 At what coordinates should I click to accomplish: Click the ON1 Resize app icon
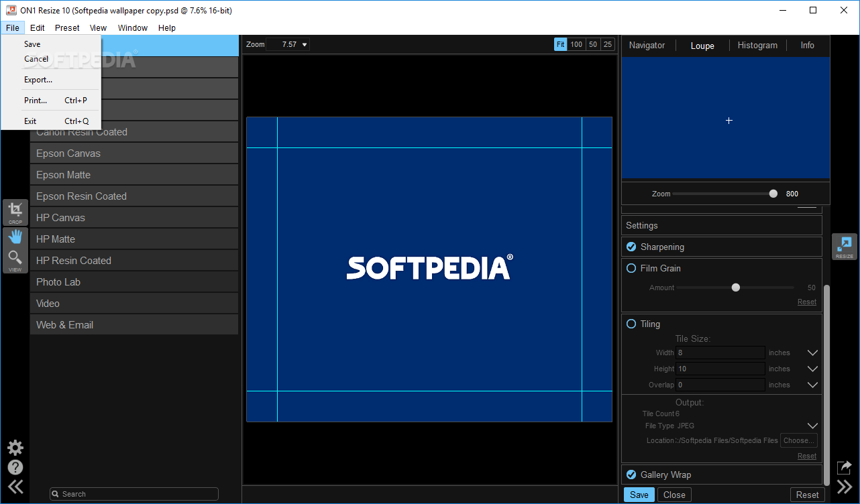[x=11, y=10]
